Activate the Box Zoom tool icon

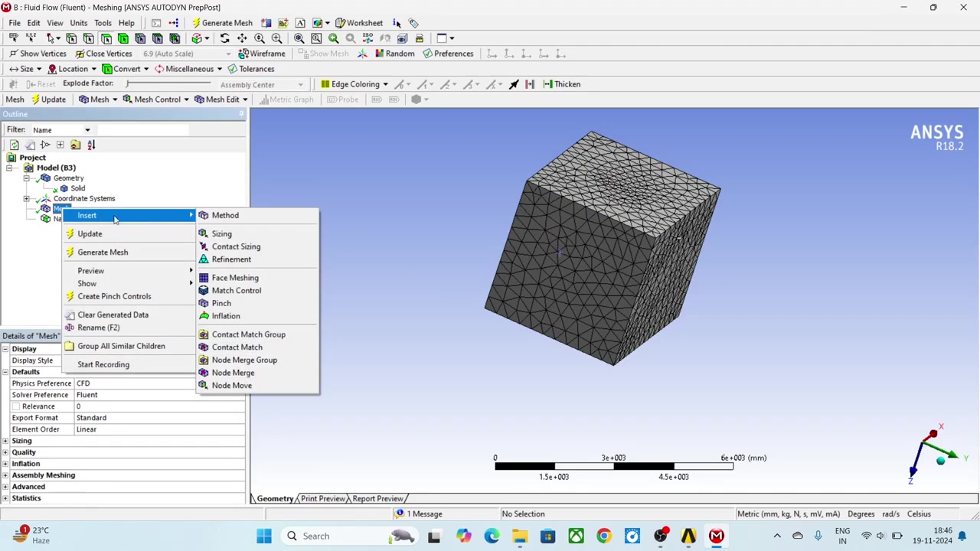click(276, 38)
